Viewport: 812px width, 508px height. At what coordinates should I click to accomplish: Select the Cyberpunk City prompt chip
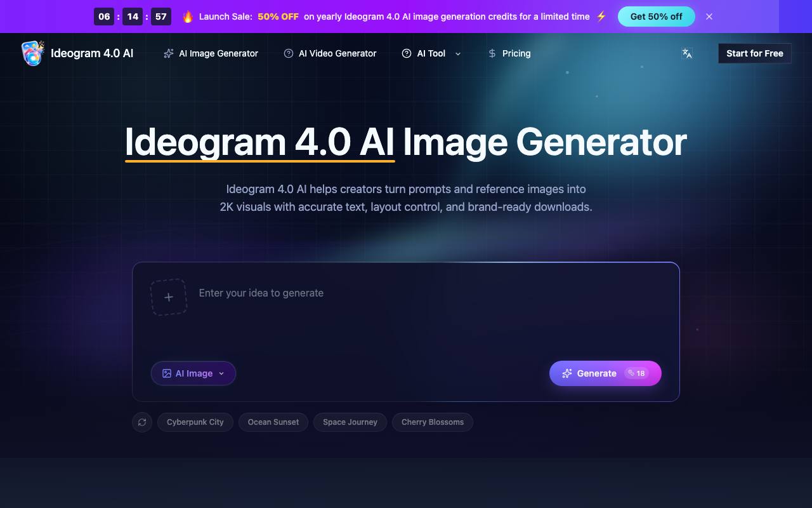[195, 422]
